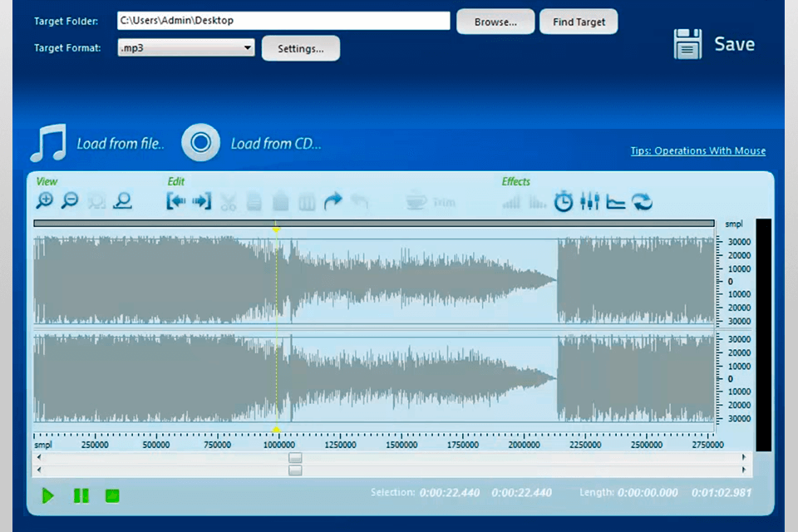
Task: Click yellow playhead marker at top of waveform
Action: click(276, 229)
